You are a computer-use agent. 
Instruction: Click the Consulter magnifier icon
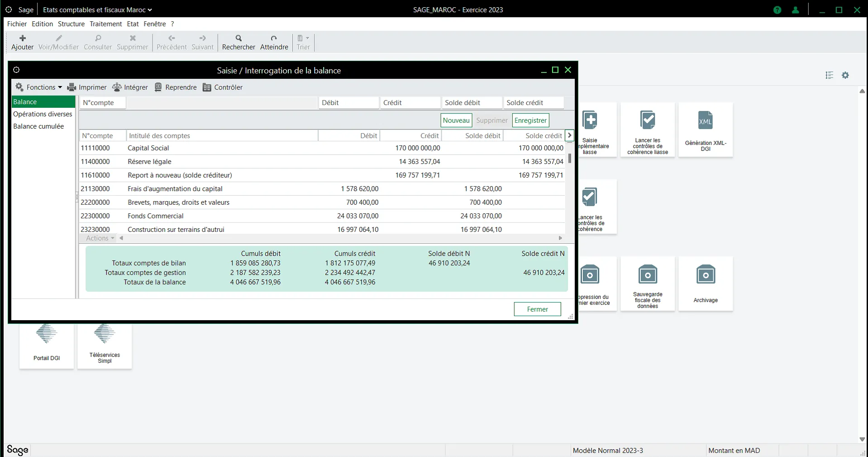point(98,38)
